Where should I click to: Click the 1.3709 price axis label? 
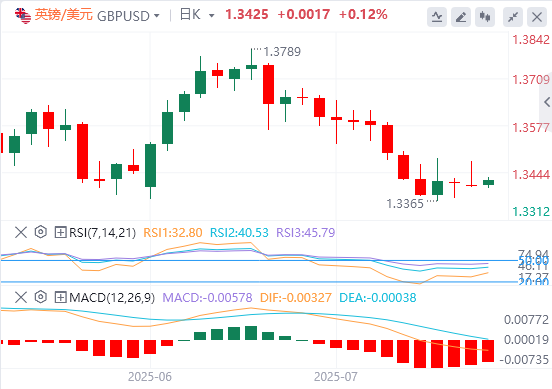point(531,80)
